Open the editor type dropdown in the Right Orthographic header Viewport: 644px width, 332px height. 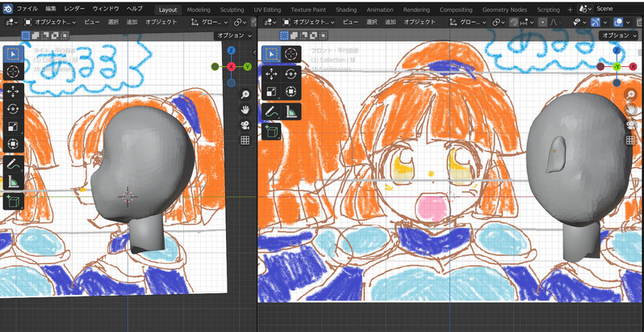click(10, 22)
